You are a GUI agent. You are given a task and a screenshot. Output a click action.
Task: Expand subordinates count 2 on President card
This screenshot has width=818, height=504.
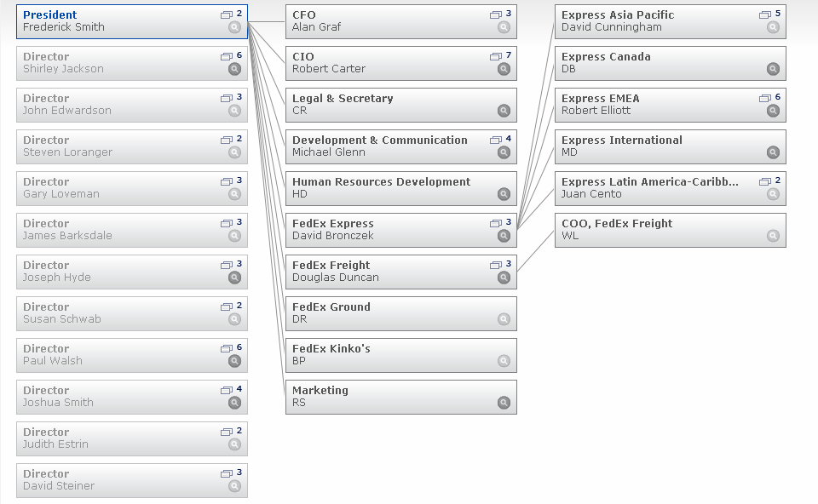click(x=231, y=14)
